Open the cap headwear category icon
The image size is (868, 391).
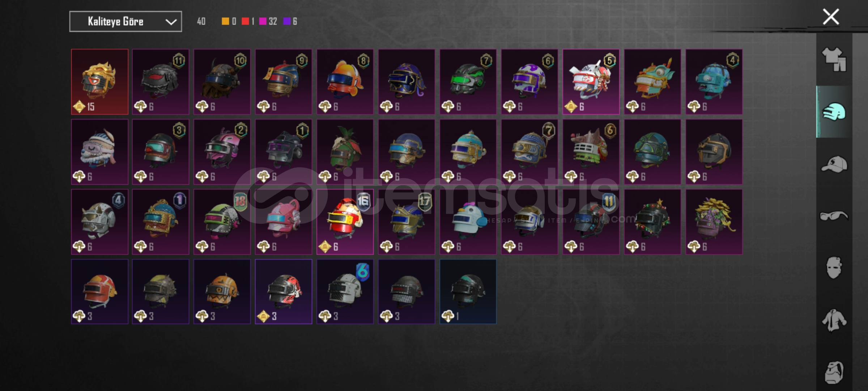coord(834,164)
